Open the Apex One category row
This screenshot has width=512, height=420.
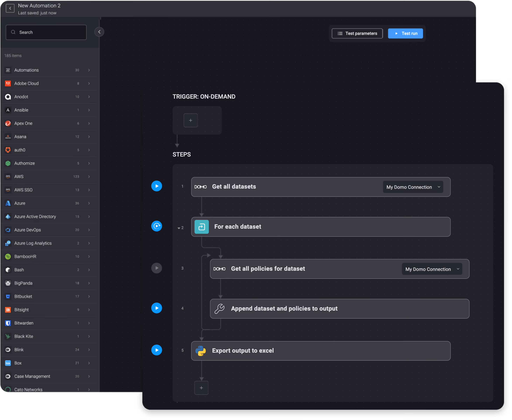coord(49,123)
